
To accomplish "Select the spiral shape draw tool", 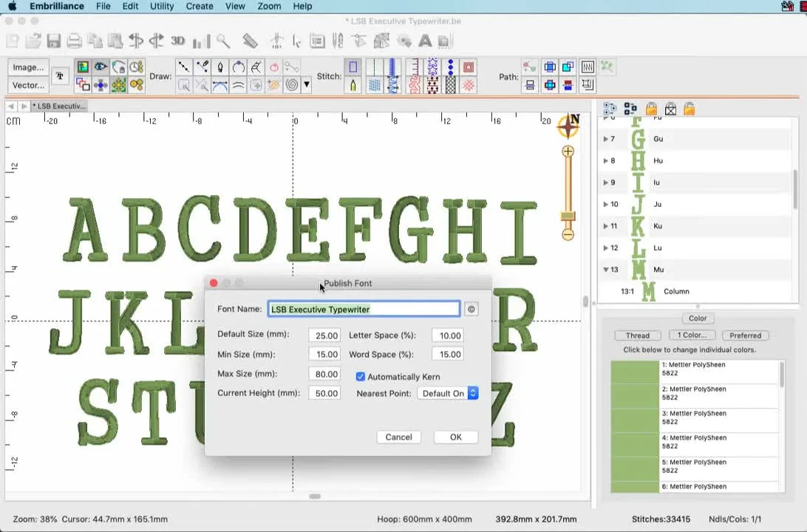I will pos(292,85).
